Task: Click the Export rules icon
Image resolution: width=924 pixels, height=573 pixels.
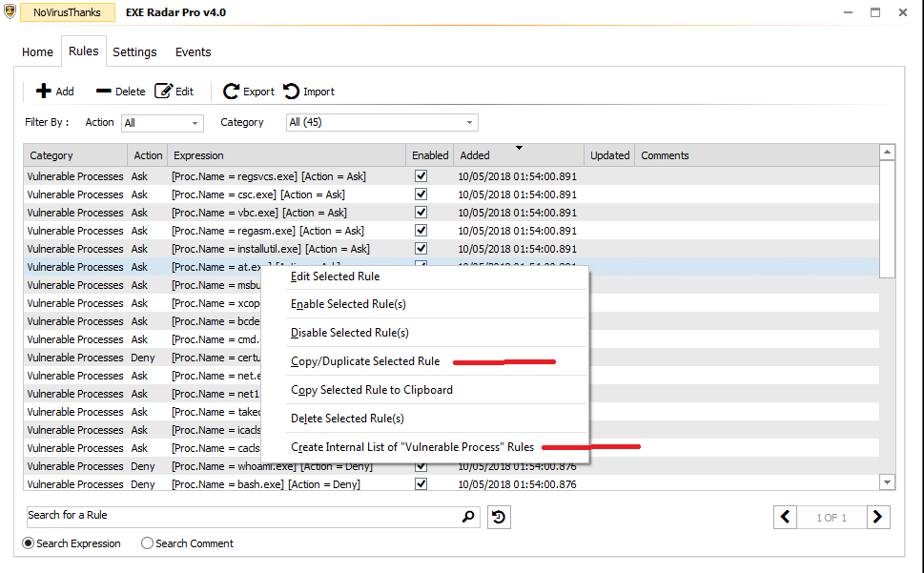Action: [231, 92]
